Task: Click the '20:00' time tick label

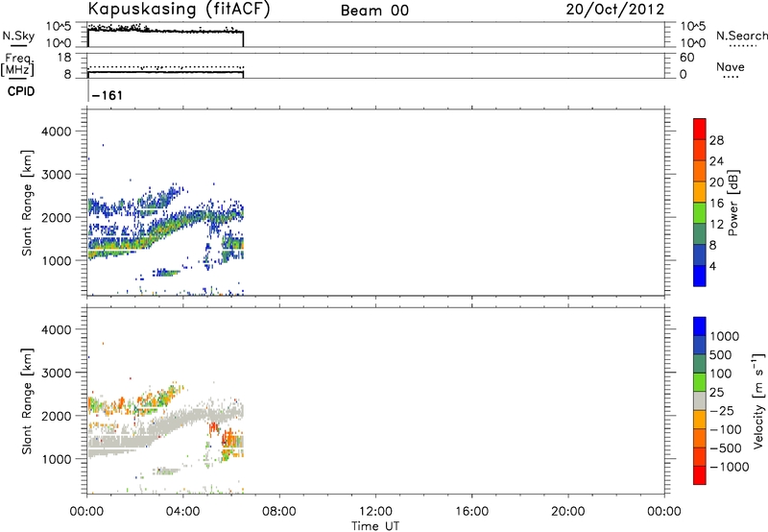Action: click(567, 512)
